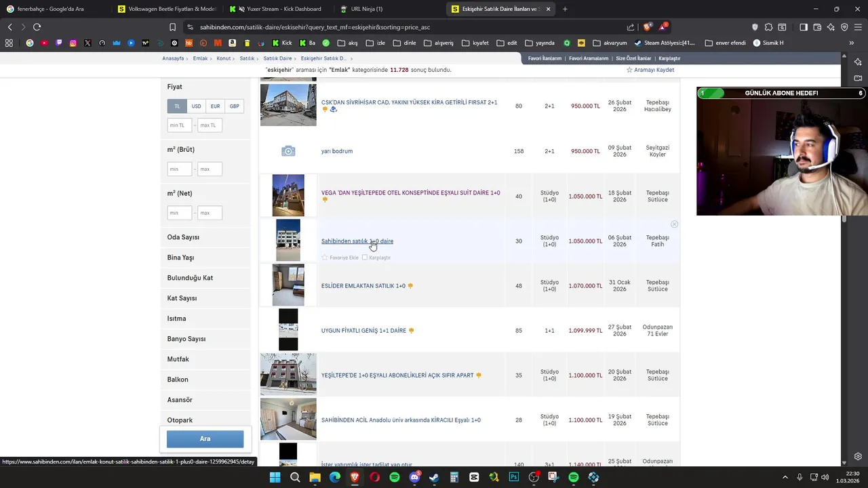Open Photoshop from the taskbar

(x=514, y=477)
